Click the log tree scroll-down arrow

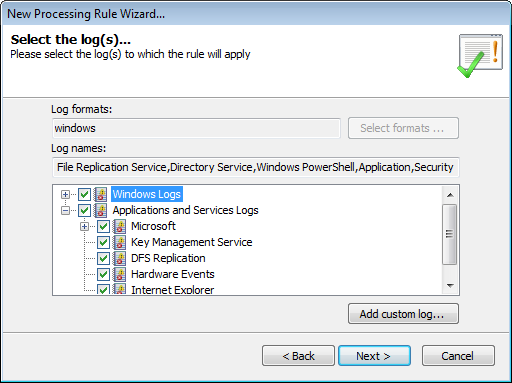click(450, 286)
